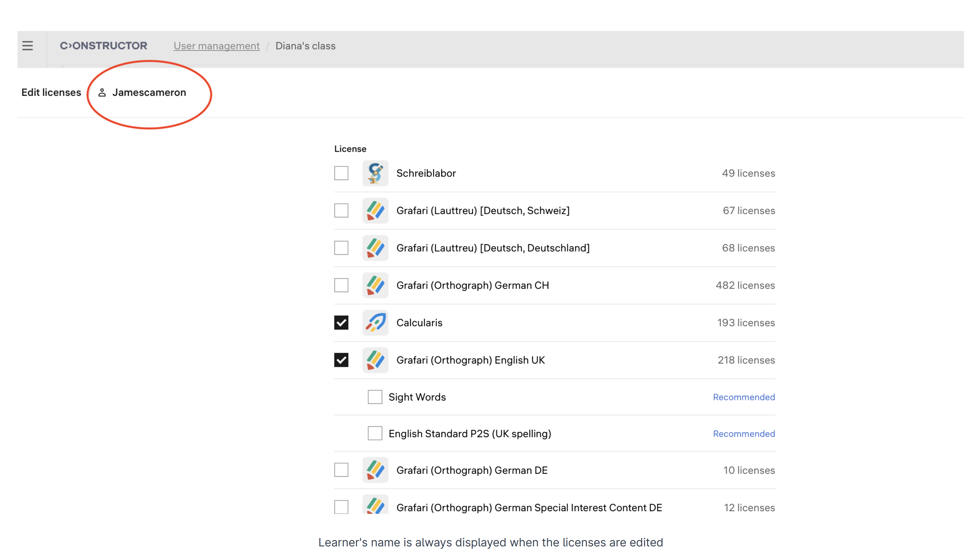
Task: Click Grafari Deutsch Schweiz pencil icon
Action: point(375,211)
